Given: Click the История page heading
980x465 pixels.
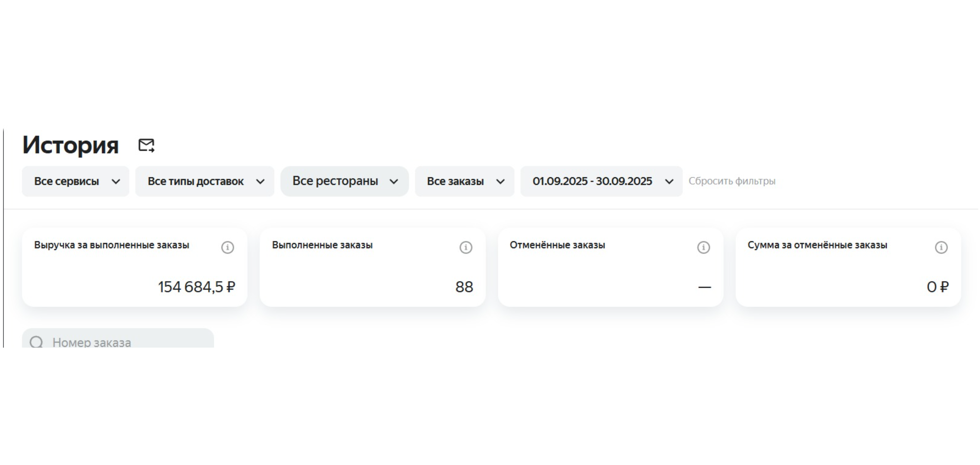Looking at the screenshot, I should [71, 145].
